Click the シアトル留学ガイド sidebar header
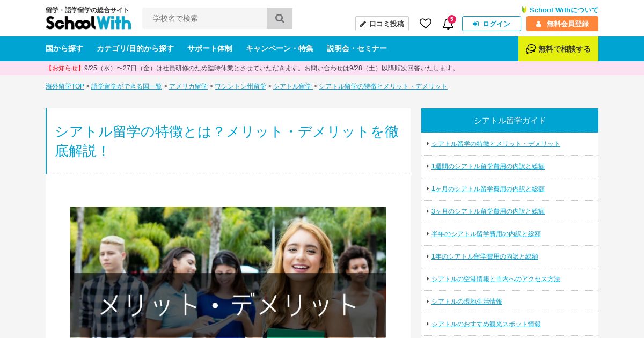The height and width of the screenshot is (338, 644). pos(510,120)
